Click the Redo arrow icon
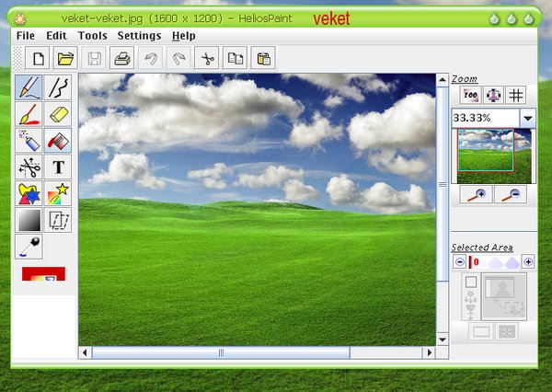Screen dimensions: 552x392 (x=178, y=58)
